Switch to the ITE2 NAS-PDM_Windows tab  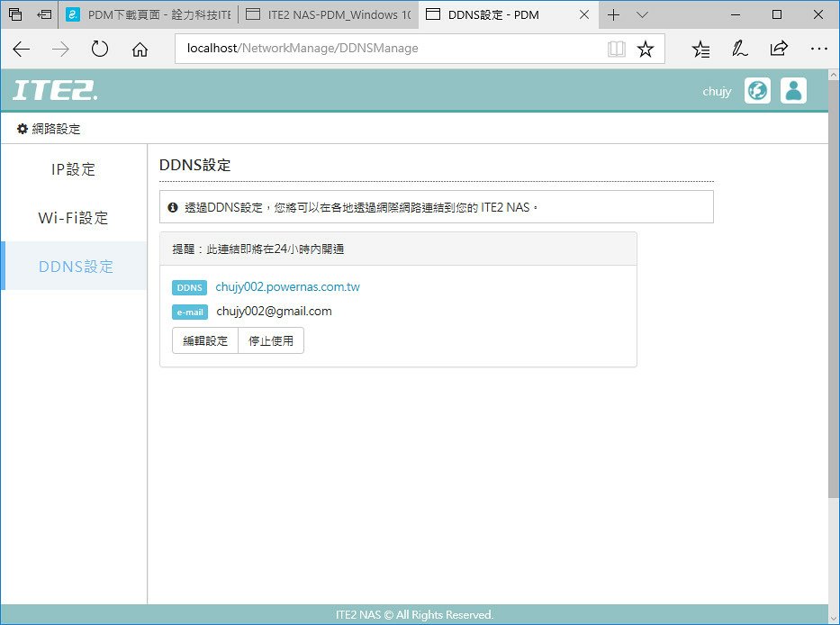[328, 14]
